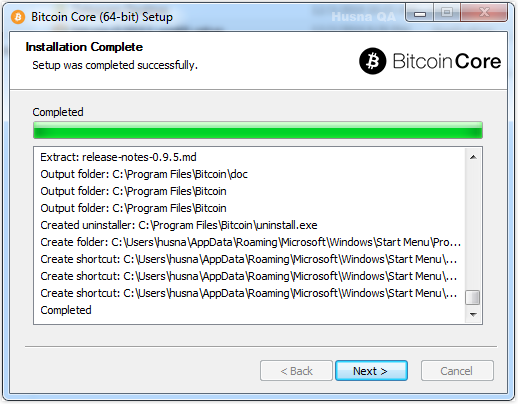Click the < Back button
The height and width of the screenshot is (404, 518).
pyautogui.click(x=296, y=371)
